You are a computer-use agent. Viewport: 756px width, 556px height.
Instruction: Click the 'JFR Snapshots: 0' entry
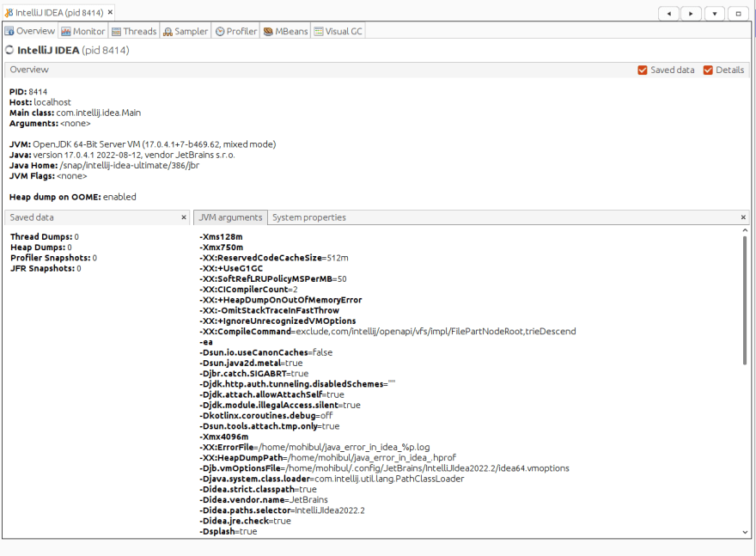coord(46,269)
